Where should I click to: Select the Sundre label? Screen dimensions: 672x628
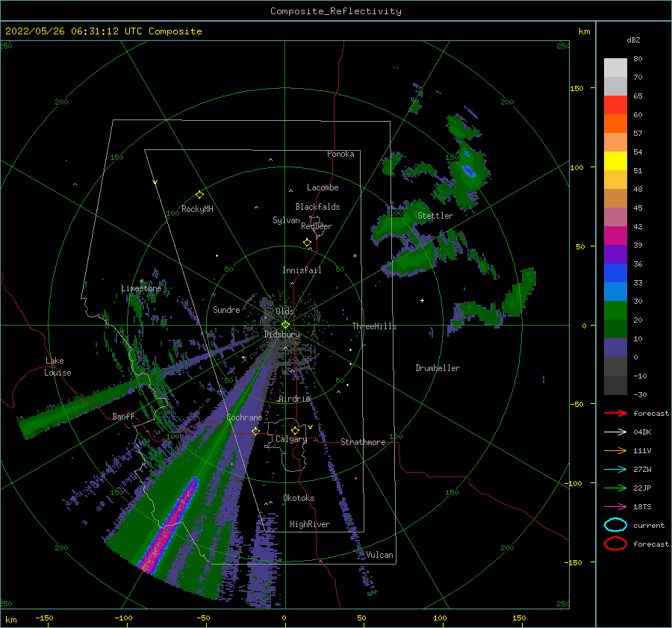[x=226, y=310]
